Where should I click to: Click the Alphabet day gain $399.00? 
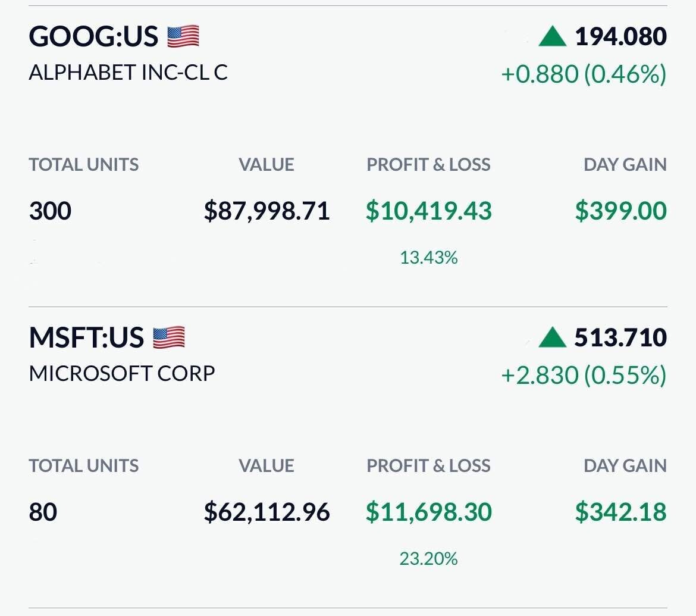(620, 211)
